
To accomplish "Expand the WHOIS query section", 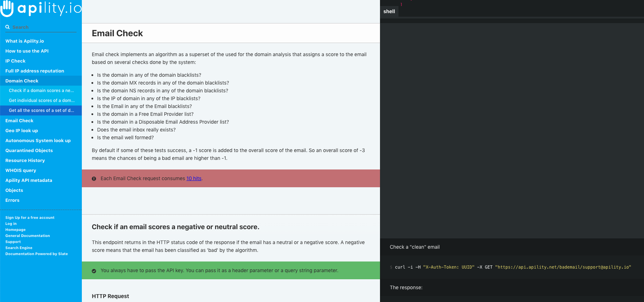I will (x=21, y=170).
